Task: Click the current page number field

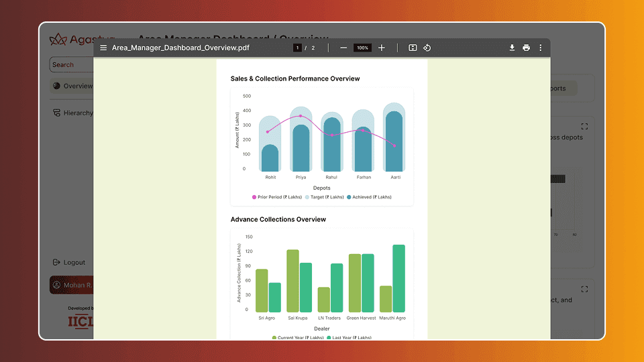Action: (x=297, y=48)
